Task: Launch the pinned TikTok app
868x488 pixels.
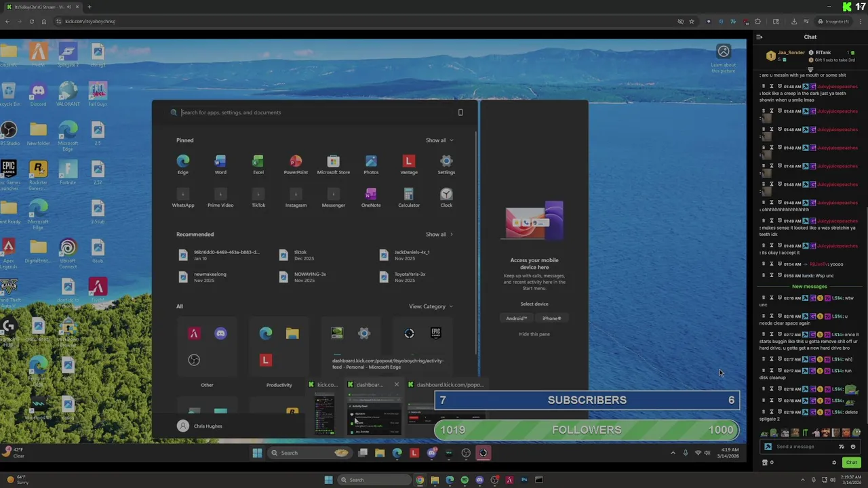Action: (258, 197)
